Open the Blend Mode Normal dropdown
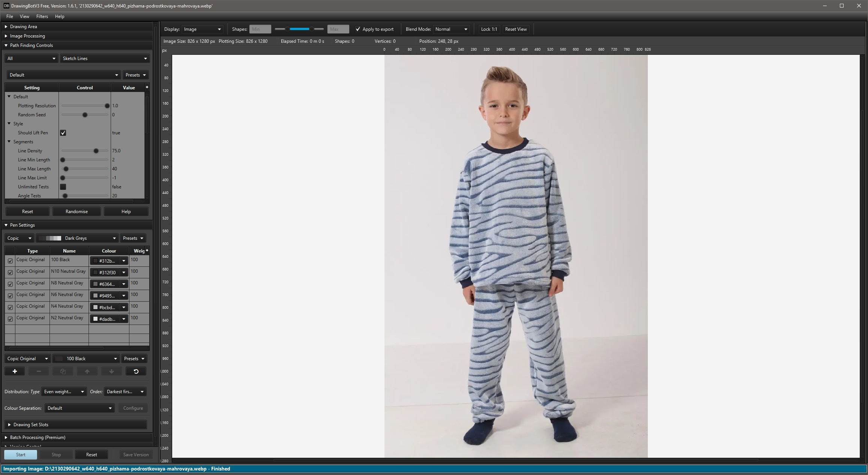The height and width of the screenshot is (475, 868). point(452,29)
